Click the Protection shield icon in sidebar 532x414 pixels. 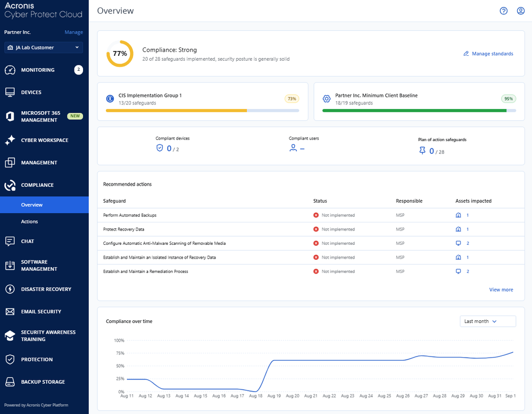click(x=10, y=359)
